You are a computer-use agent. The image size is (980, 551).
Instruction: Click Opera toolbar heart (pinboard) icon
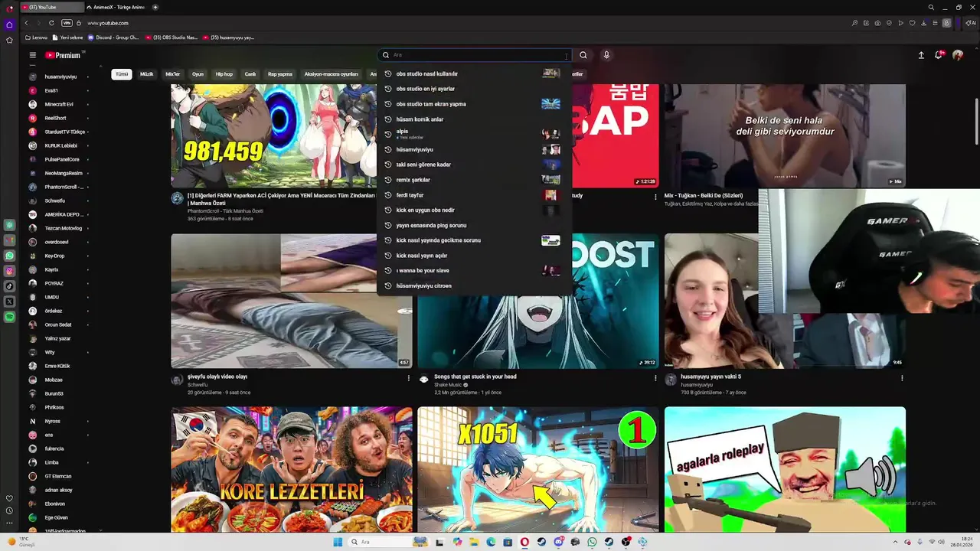point(912,23)
